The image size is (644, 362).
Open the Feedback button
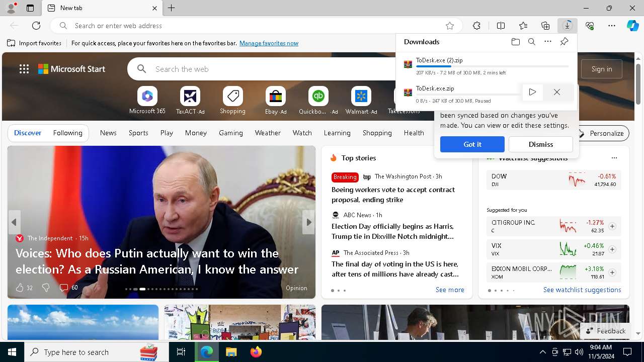coord(606,331)
